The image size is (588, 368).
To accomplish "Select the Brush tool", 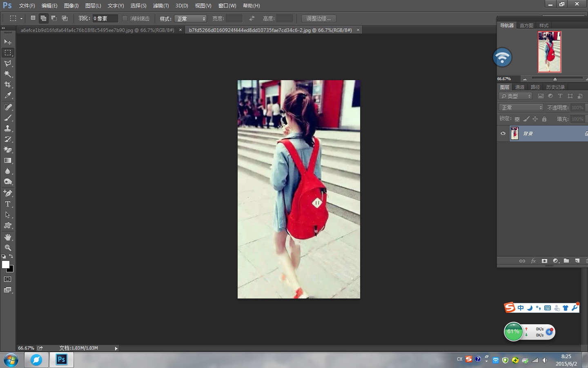I will point(8,118).
